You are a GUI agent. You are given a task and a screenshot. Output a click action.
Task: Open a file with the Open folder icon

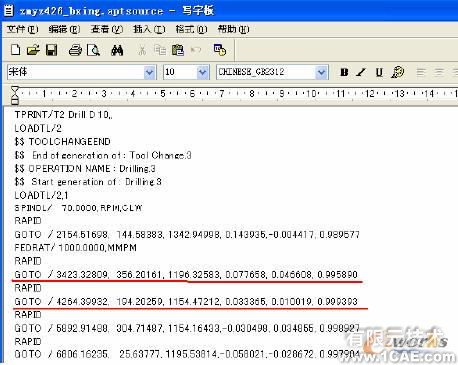pos(33,50)
